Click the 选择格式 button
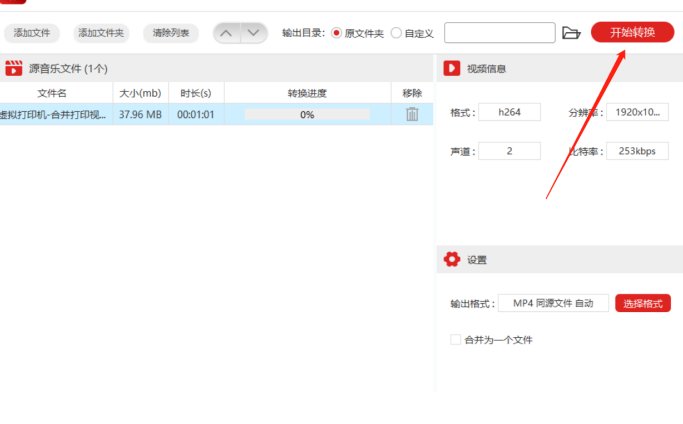The image size is (683, 424). [x=643, y=303]
